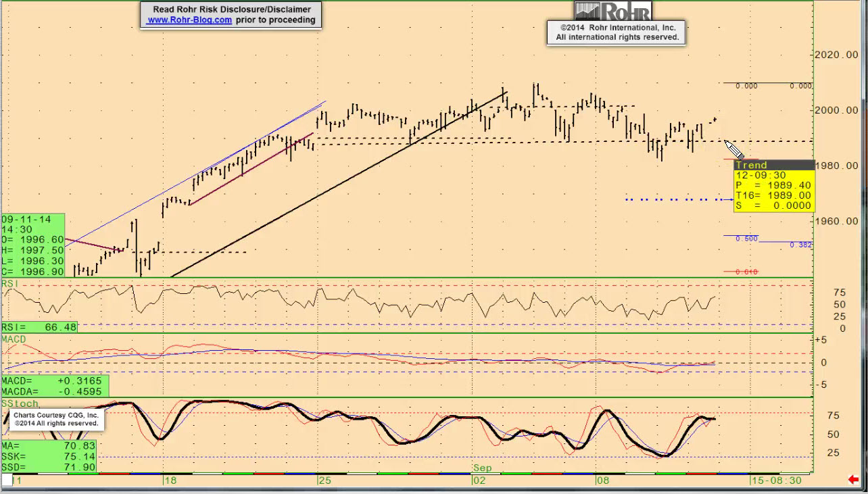868x494 pixels.
Task: Click the 25 date marker on the time axis
Action: tap(324, 480)
